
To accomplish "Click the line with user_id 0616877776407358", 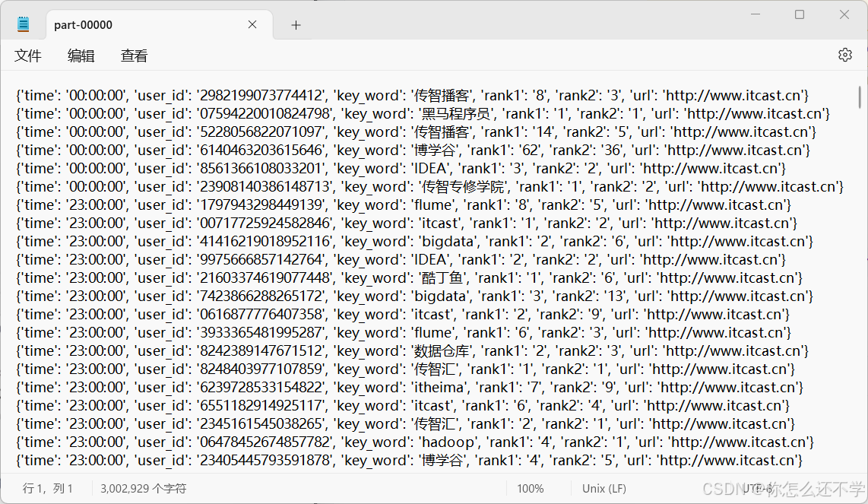I will (x=402, y=315).
